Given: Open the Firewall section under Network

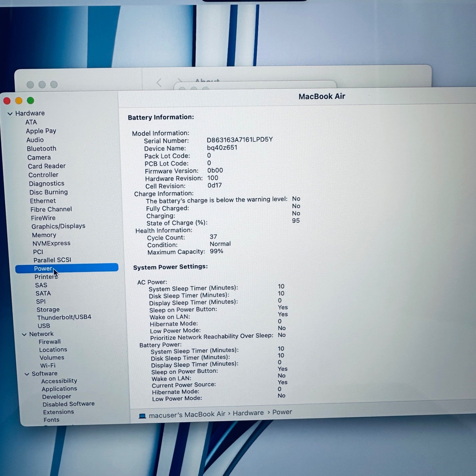Looking at the screenshot, I should pos(49,342).
